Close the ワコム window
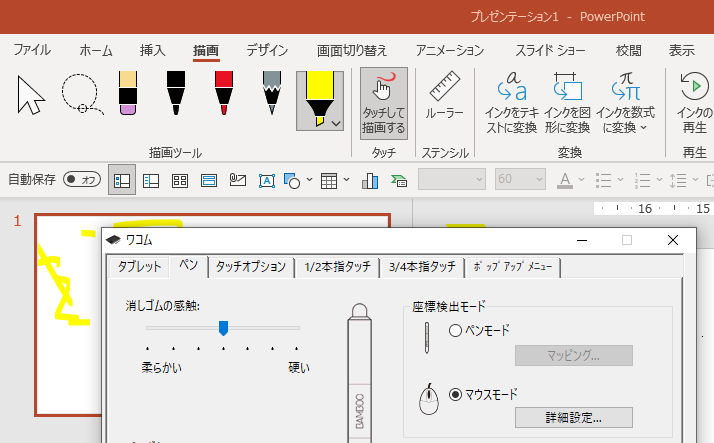The width and height of the screenshot is (714, 443). click(673, 240)
